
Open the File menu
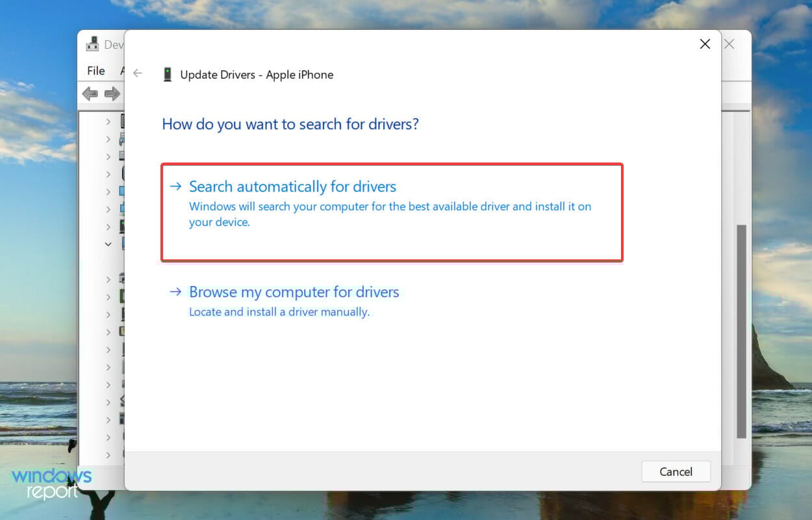click(x=95, y=71)
